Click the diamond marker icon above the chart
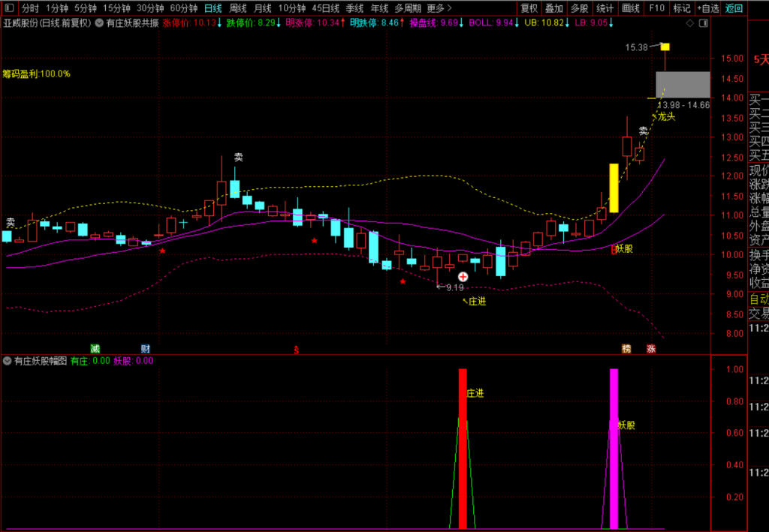The image size is (769, 532). coord(690,23)
